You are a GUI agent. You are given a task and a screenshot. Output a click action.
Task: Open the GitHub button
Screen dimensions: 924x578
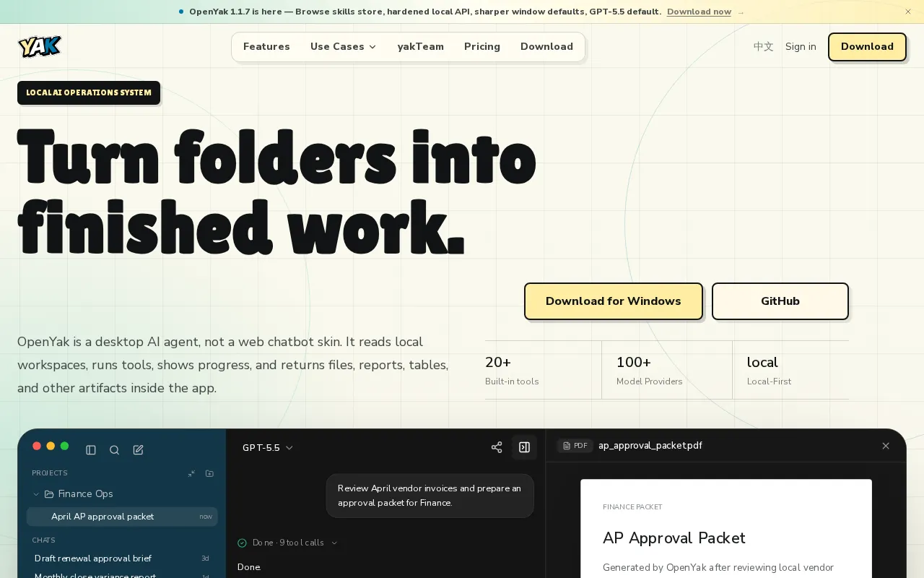pyautogui.click(x=780, y=301)
